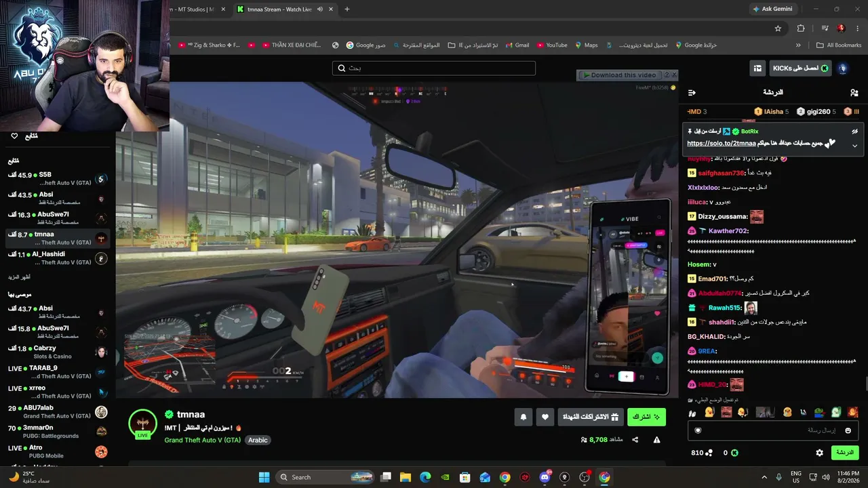Viewport: 868px width, 488px height.
Task: Click the Dizzy_oussama username in chat
Action: 723,217
